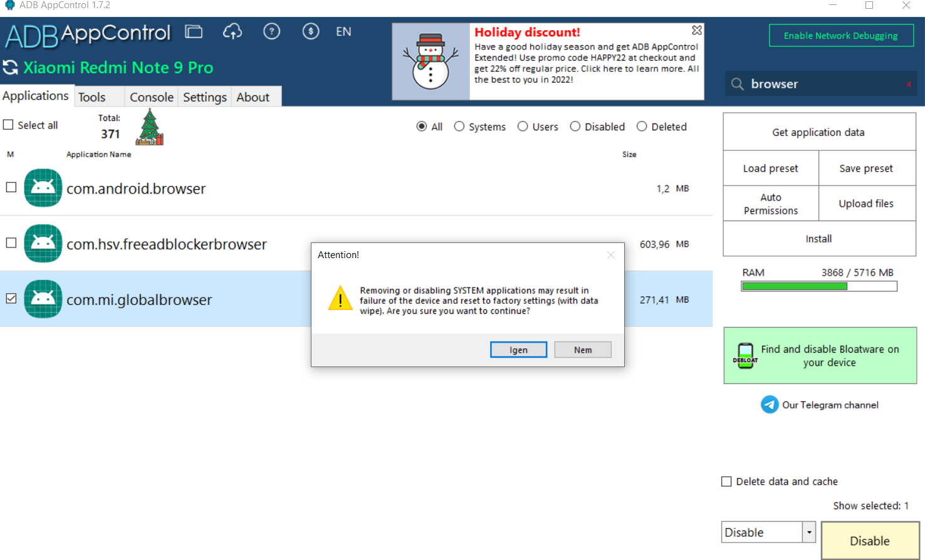925x560 pixels.
Task: Select the Disabled filter radio button
Action: pyautogui.click(x=575, y=127)
